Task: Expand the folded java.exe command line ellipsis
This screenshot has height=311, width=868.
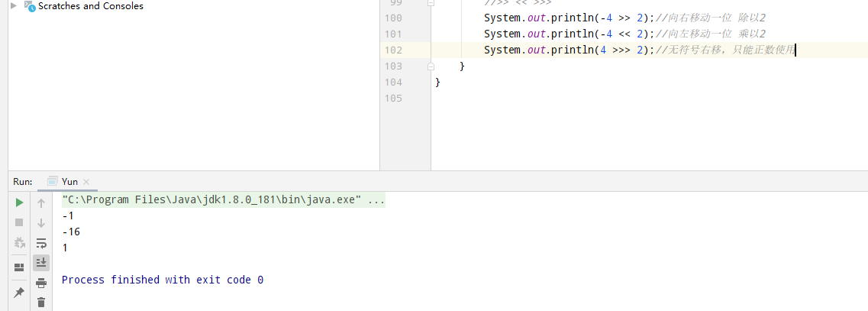Action: click(x=376, y=201)
